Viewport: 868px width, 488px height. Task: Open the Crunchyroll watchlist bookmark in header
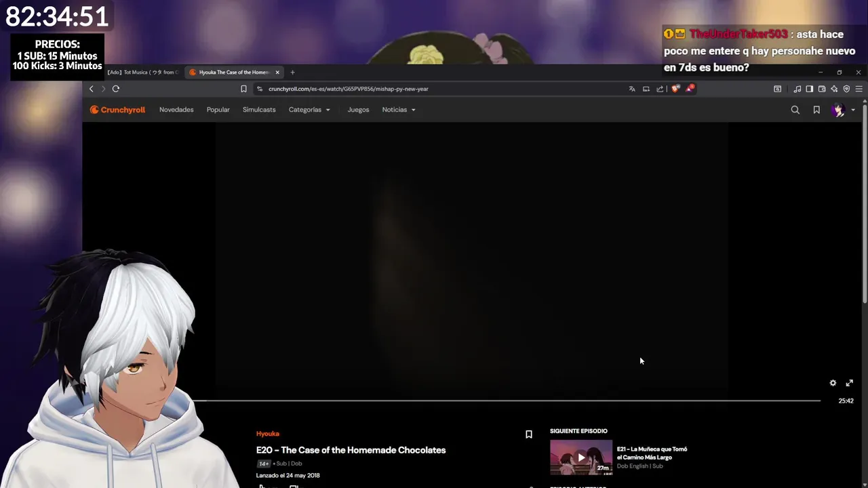(816, 110)
